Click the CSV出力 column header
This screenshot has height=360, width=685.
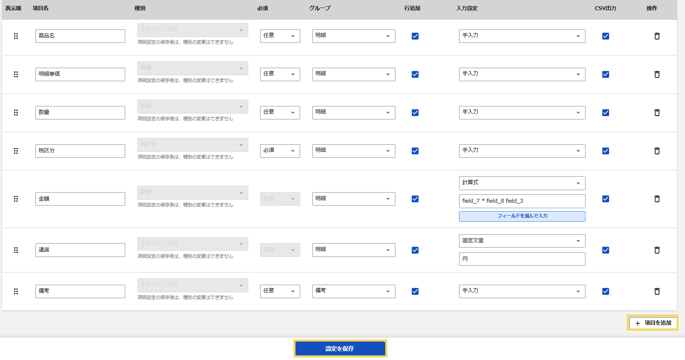tap(605, 8)
